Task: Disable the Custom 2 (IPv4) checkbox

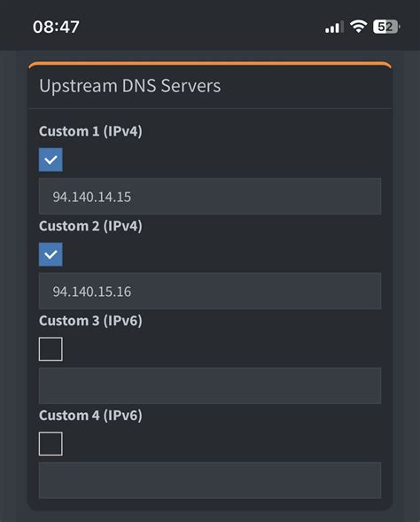Action: click(x=51, y=254)
